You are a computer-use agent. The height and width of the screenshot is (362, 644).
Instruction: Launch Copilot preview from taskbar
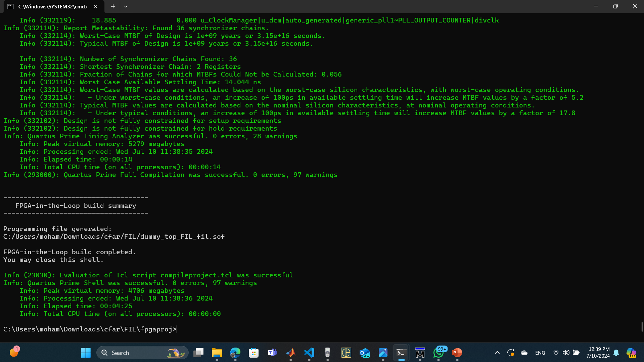[x=631, y=353]
